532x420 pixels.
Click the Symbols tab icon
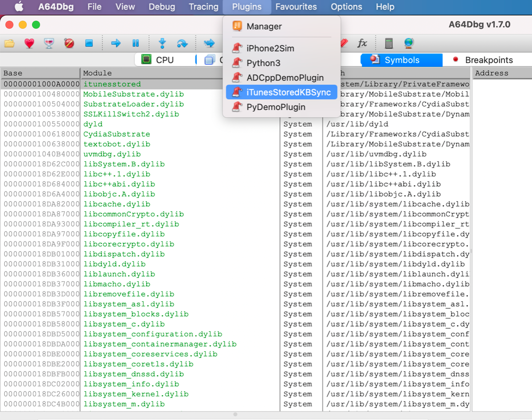[375, 60]
